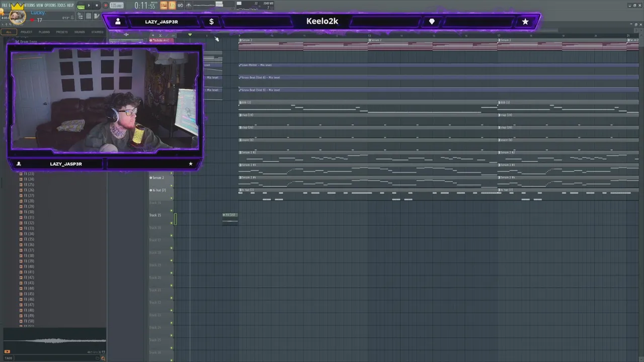Viewport: 644px width, 362px height.
Task: Click the transport Play button
Action: click(x=89, y=6)
